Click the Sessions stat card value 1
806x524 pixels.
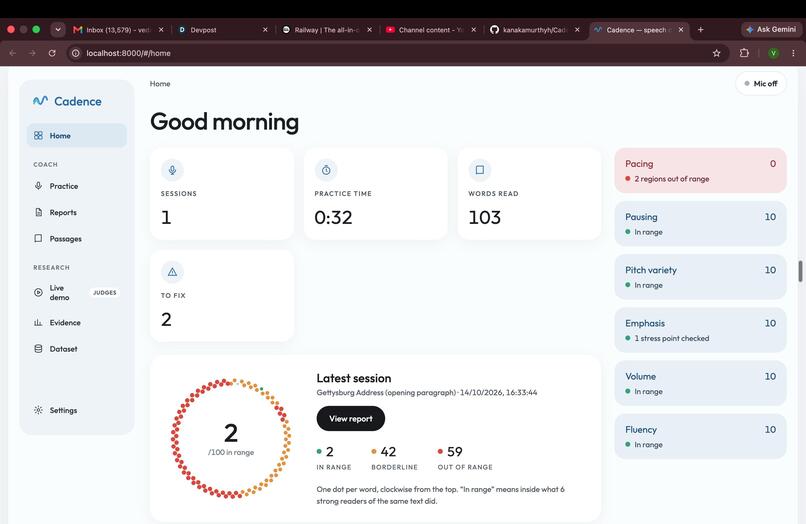point(166,218)
